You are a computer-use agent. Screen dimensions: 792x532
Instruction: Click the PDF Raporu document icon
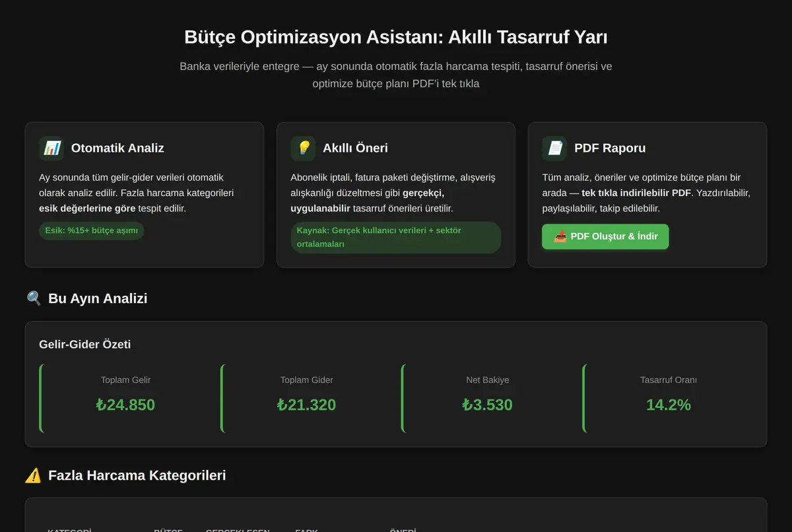click(x=554, y=149)
